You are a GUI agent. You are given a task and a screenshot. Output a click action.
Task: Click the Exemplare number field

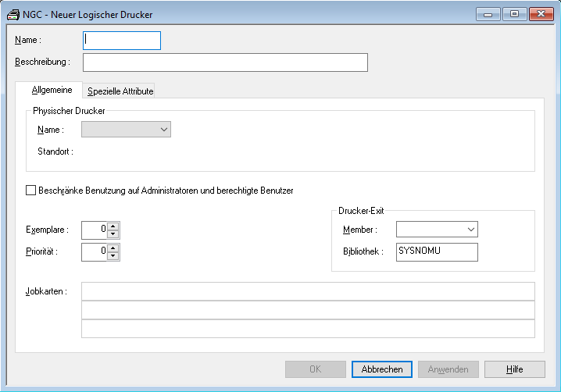point(94,230)
